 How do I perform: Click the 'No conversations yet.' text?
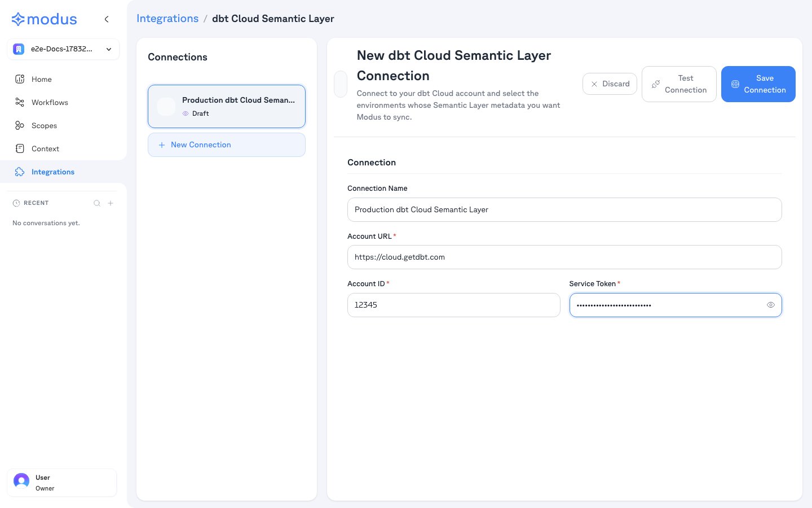pyautogui.click(x=46, y=223)
